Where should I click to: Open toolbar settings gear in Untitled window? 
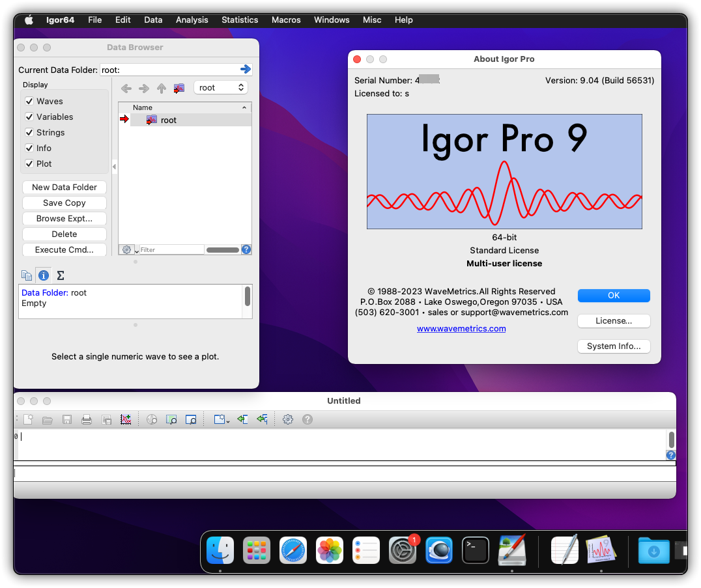pos(288,419)
